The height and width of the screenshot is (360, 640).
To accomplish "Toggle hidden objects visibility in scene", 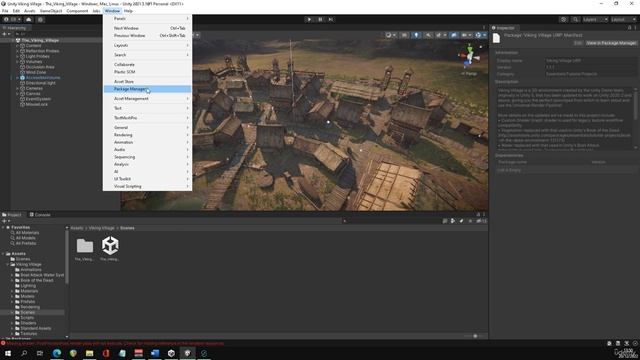I will 454,35.
